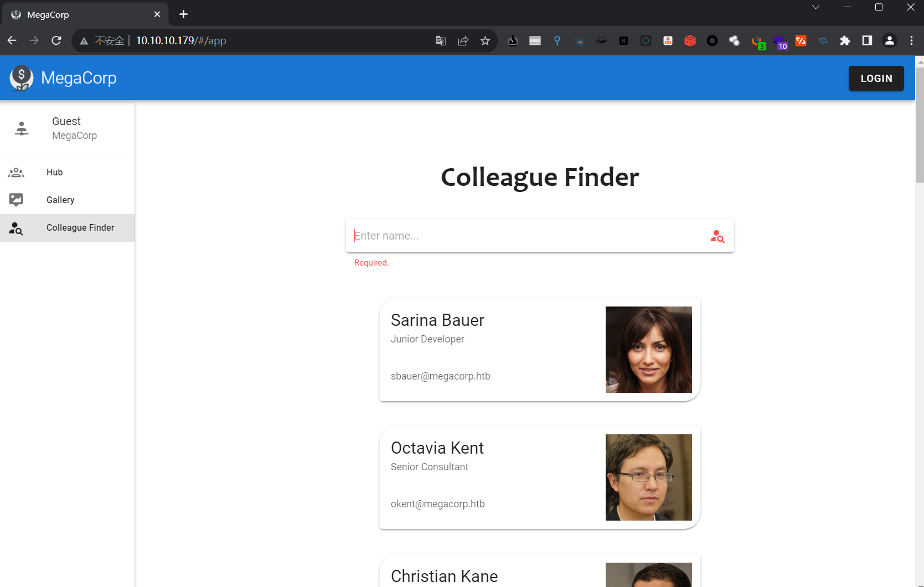Click the Gallery picture icon
The height and width of the screenshot is (587, 924).
[x=16, y=200]
